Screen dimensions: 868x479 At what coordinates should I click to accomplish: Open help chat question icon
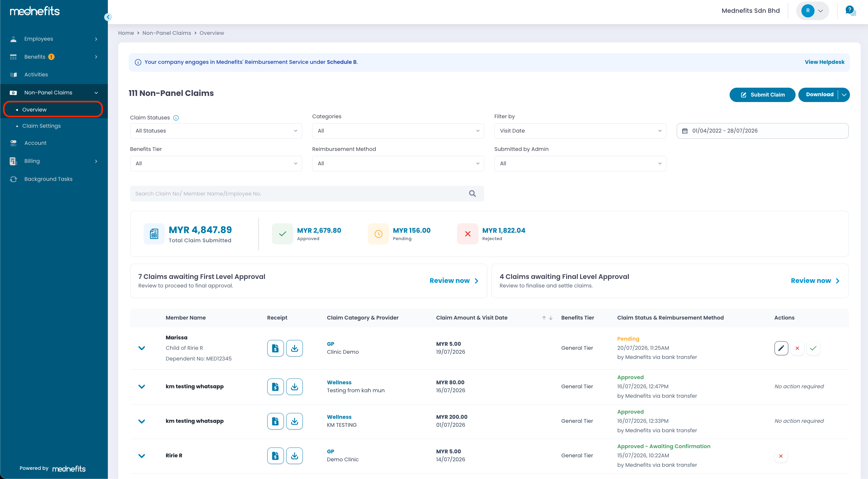850,10
